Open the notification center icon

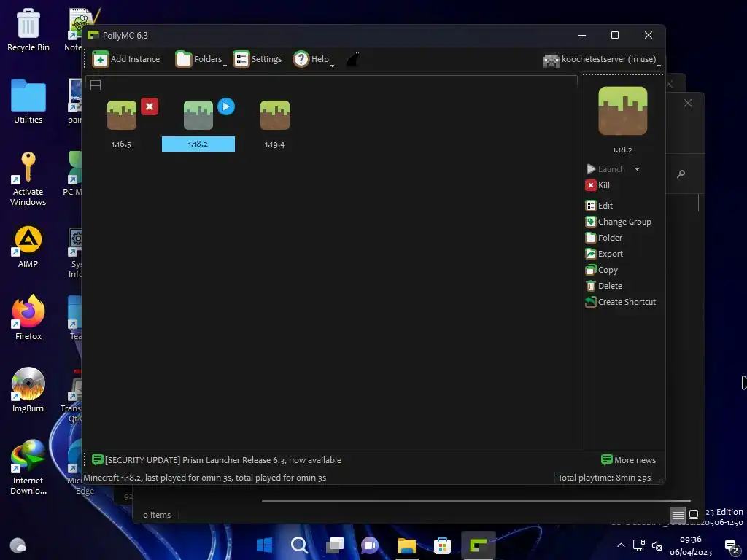click(x=731, y=547)
